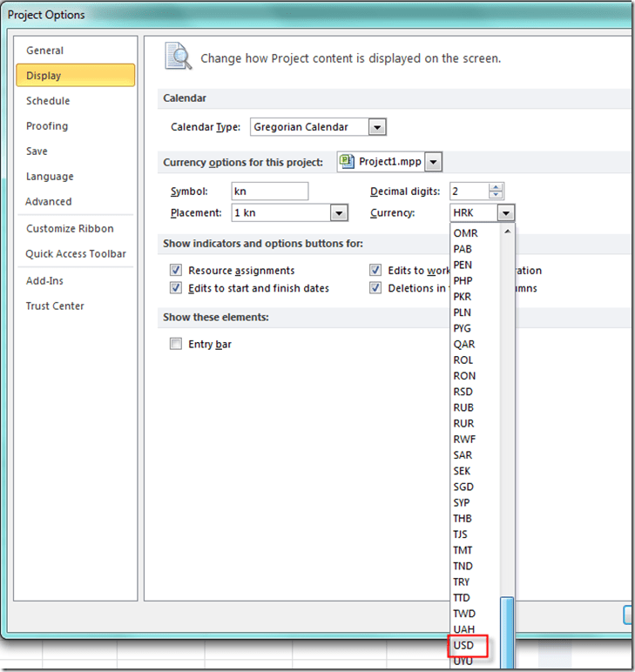This screenshot has height=672, width=635.
Task: Toggle Edits to start and finish dates
Action: (176, 288)
